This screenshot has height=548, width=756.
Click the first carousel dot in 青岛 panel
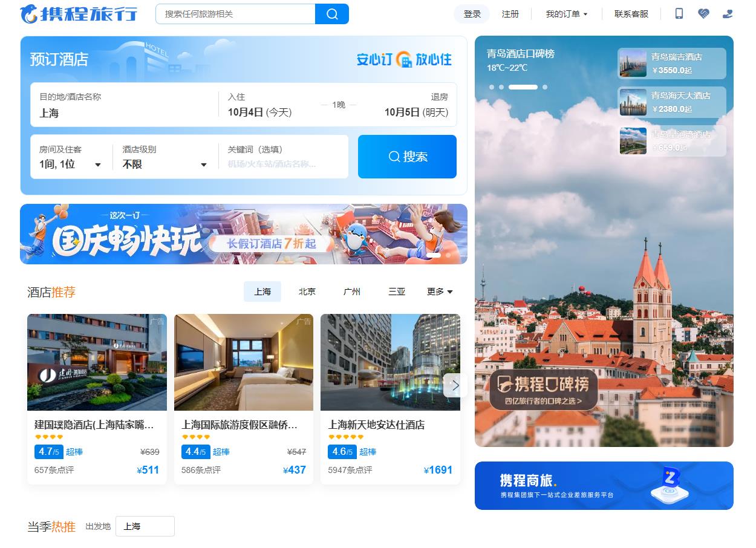click(x=492, y=87)
